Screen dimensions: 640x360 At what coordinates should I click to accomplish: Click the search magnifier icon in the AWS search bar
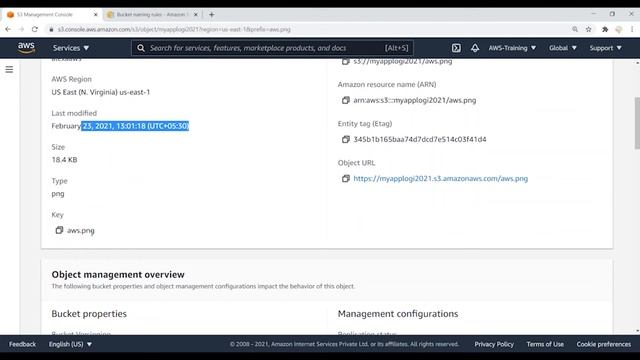(x=141, y=48)
